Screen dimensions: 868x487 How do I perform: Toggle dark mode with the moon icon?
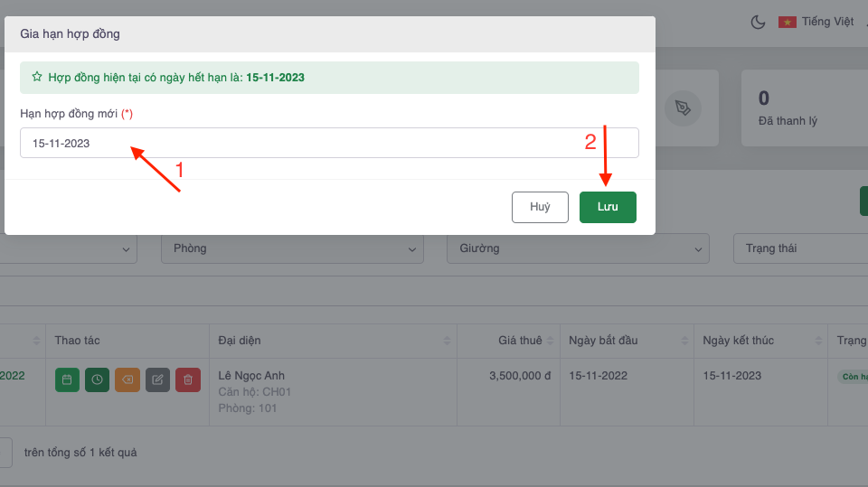tap(758, 22)
